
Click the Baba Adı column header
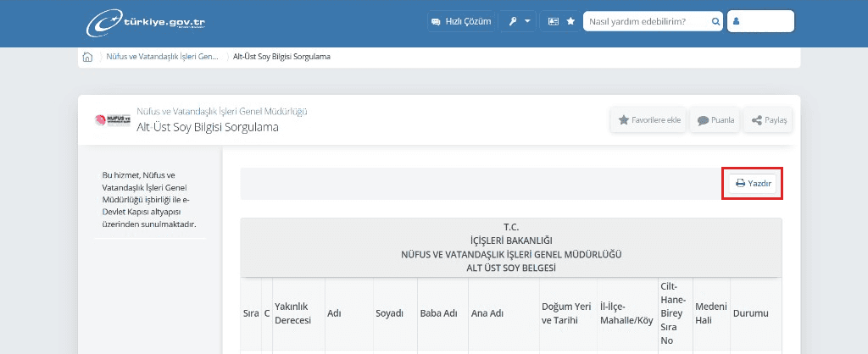442,313
